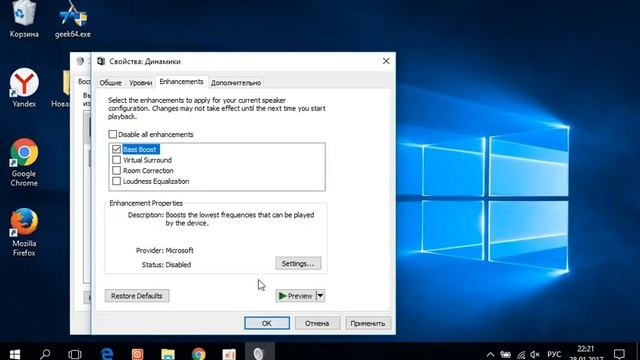Switch the РУС input language indicator
640x360 pixels.
(x=554, y=354)
